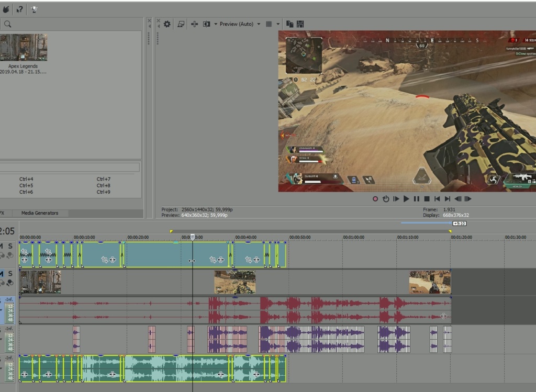Image resolution: width=536 pixels, height=392 pixels.
Task: Select the external monitor preview icon
Action: coord(180,24)
